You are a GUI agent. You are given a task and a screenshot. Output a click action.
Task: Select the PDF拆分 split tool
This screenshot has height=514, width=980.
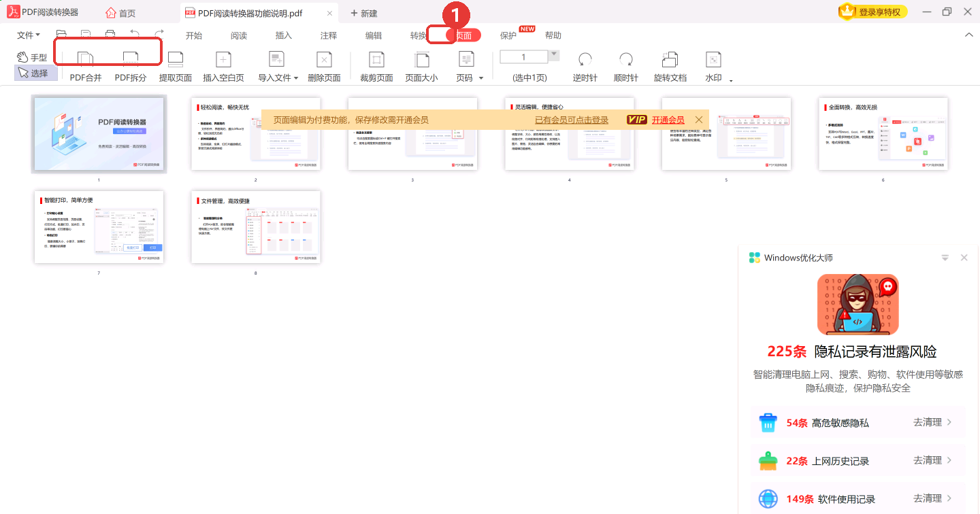pos(130,67)
